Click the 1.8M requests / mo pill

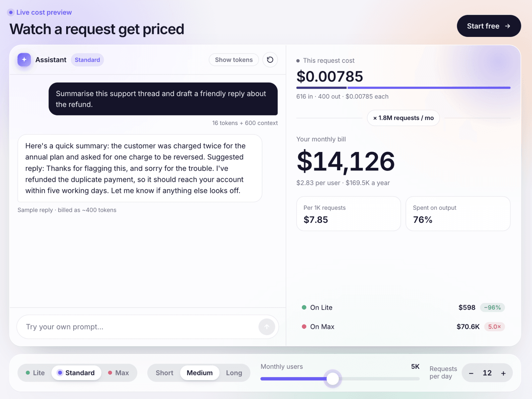403,118
